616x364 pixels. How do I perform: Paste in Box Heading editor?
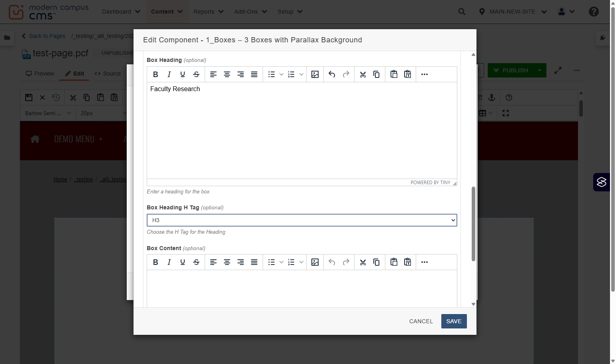394,74
